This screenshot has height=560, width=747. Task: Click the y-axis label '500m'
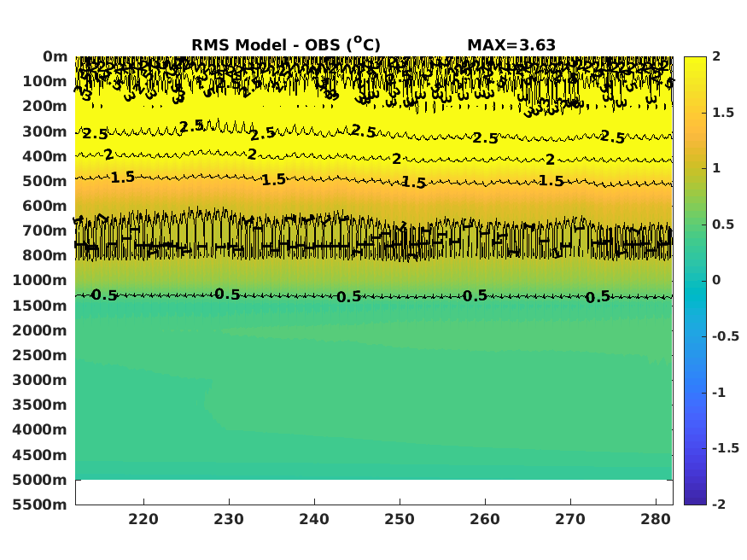pos(44,181)
